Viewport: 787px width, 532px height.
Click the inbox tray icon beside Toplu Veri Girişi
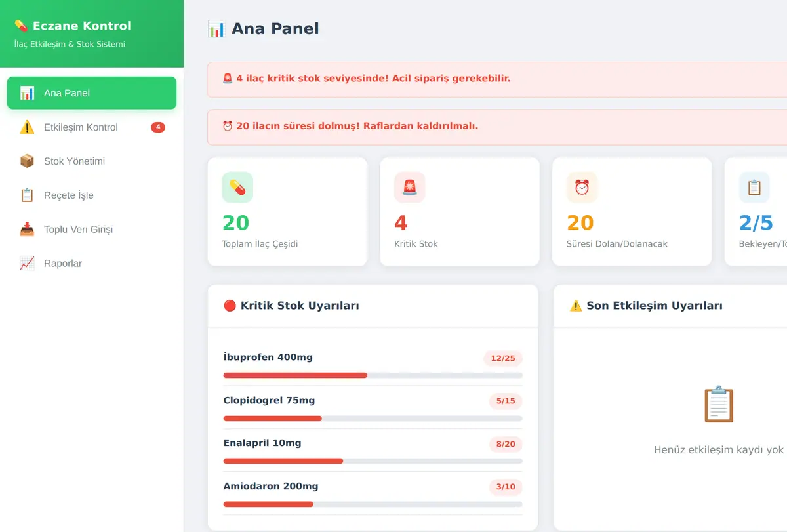coord(27,230)
